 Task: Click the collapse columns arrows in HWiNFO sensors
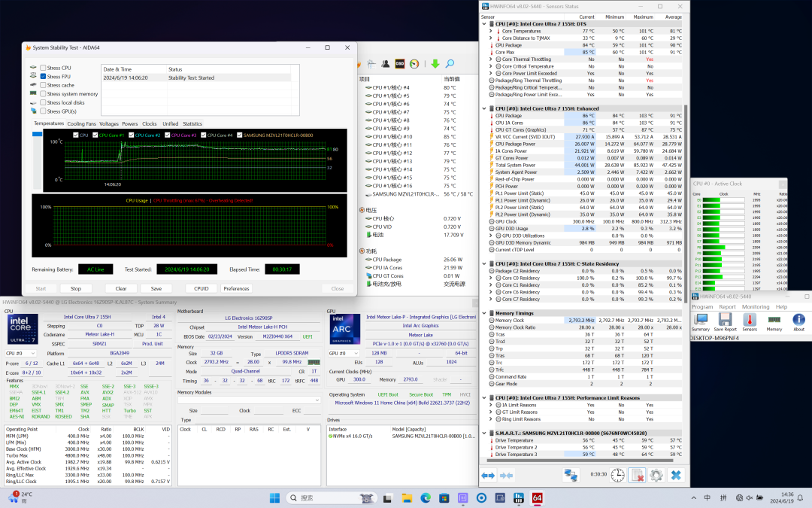pos(507,476)
